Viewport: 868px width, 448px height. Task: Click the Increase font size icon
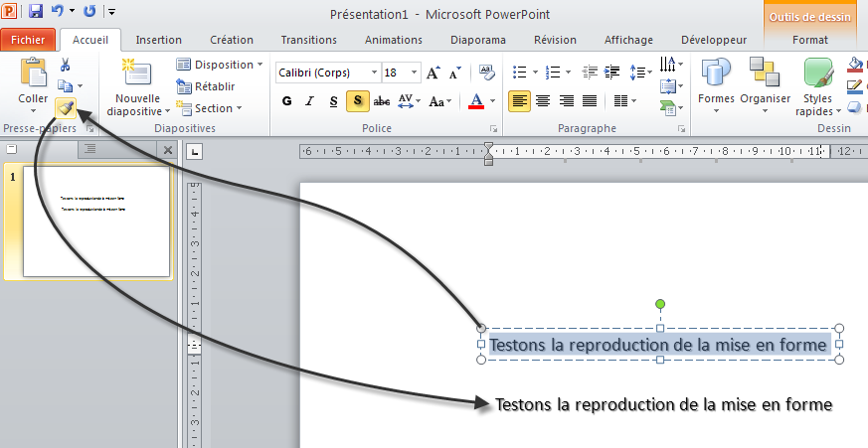point(433,73)
